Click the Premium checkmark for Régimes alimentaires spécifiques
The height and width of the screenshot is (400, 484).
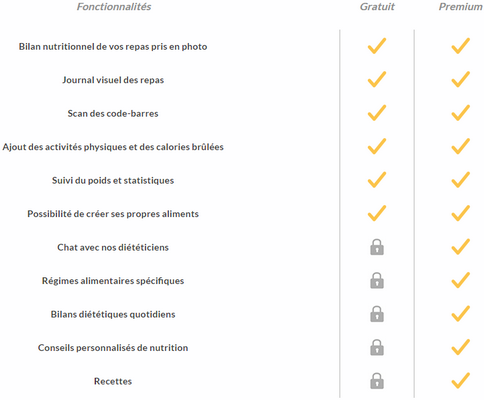point(461,280)
